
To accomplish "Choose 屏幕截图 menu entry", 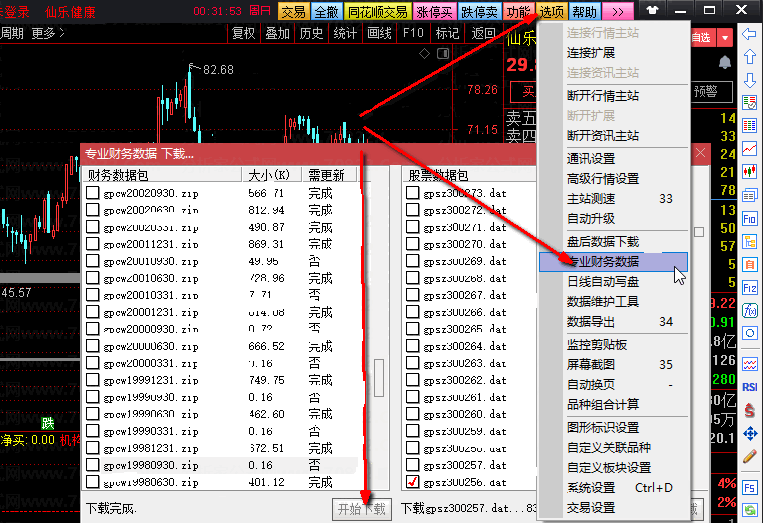I will tap(613, 364).
